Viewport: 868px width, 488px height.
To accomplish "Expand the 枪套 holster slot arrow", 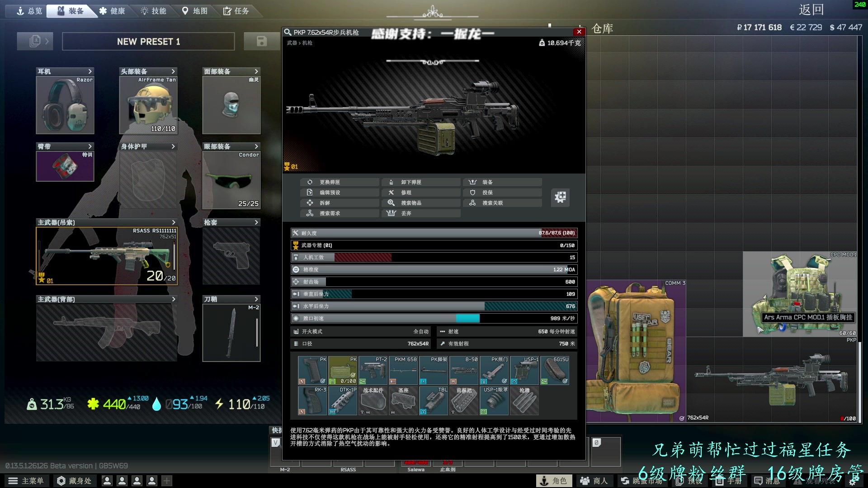I will (x=256, y=222).
